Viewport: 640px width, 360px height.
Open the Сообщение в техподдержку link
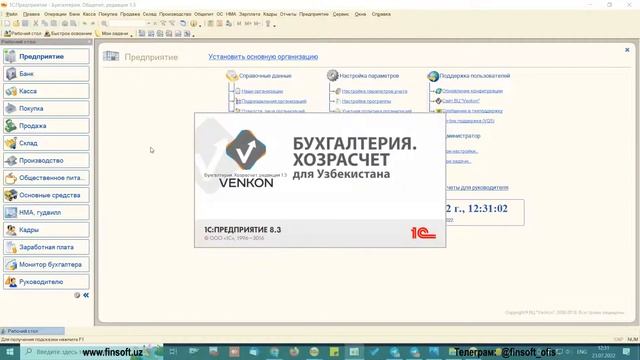[x=472, y=111]
